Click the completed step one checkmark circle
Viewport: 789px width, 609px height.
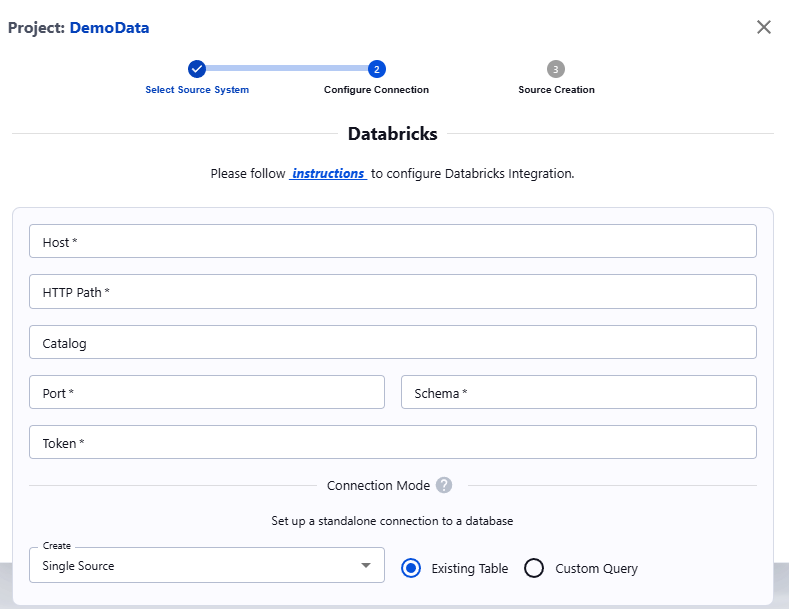click(197, 69)
